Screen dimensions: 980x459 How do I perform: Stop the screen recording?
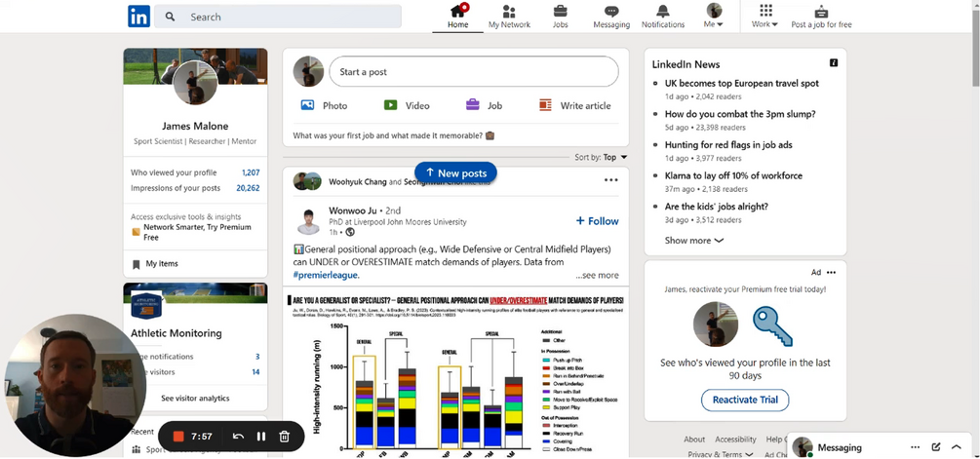tap(178, 437)
